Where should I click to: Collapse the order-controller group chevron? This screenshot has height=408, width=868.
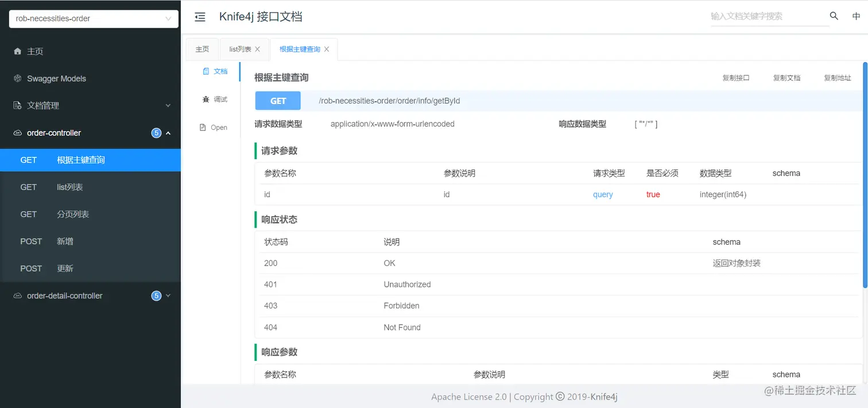click(x=168, y=133)
